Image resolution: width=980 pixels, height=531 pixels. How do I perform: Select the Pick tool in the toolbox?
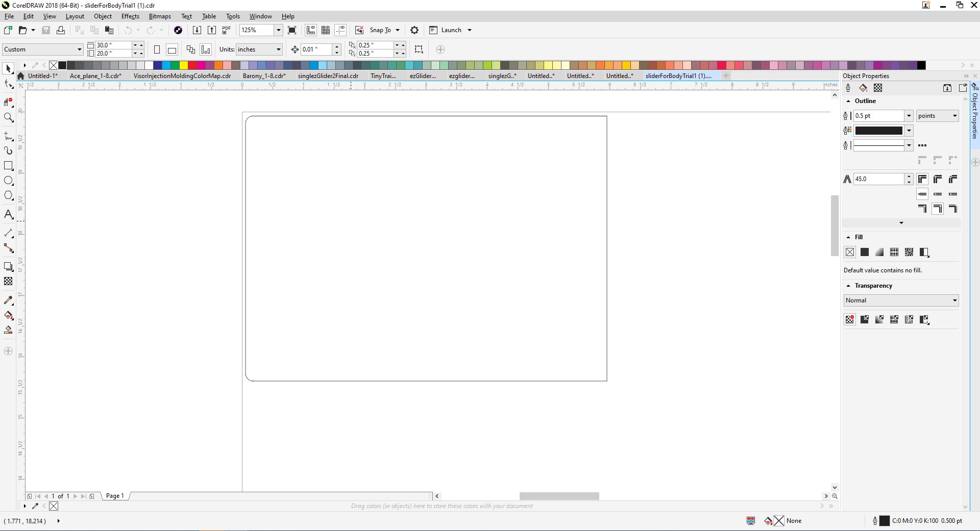[x=8, y=68]
